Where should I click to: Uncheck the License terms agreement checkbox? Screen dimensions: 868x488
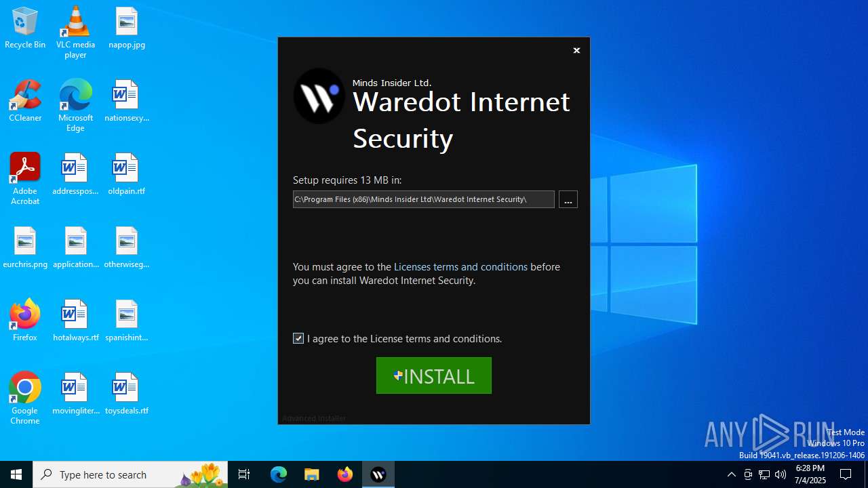298,338
